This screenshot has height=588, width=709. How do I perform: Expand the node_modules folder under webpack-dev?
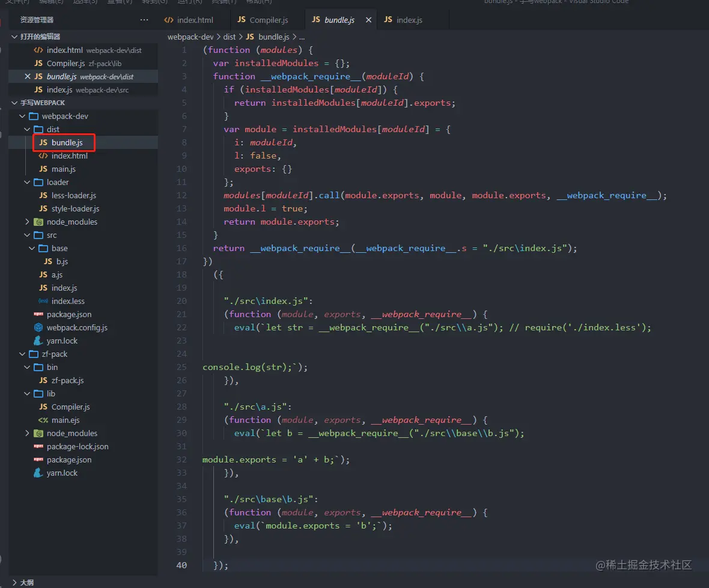[26, 222]
